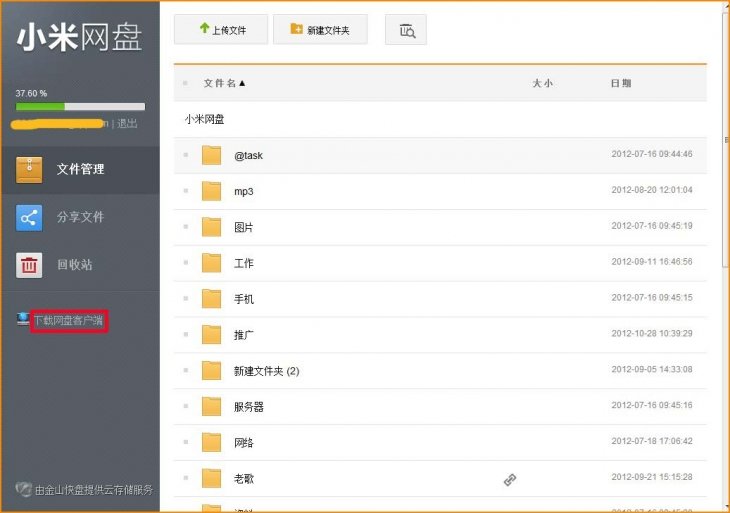Sort by 文件名 column header
Image resolution: width=730 pixels, height=513 pixels.
click(x=224, y=83)
